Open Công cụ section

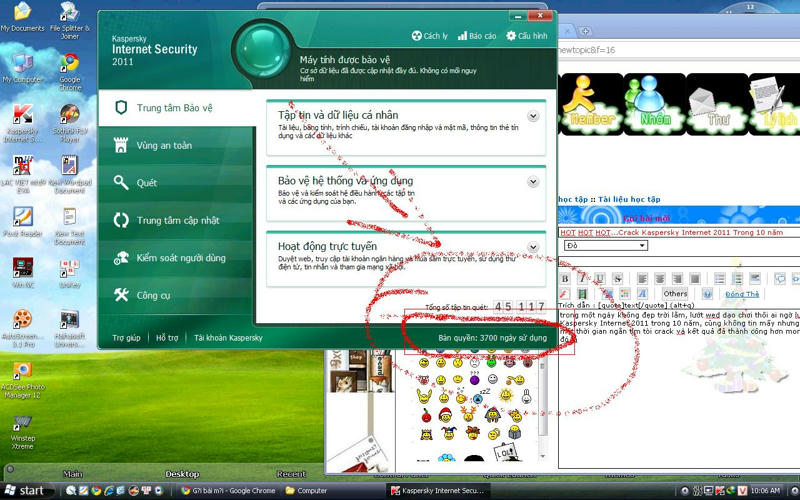coord(176,295)
